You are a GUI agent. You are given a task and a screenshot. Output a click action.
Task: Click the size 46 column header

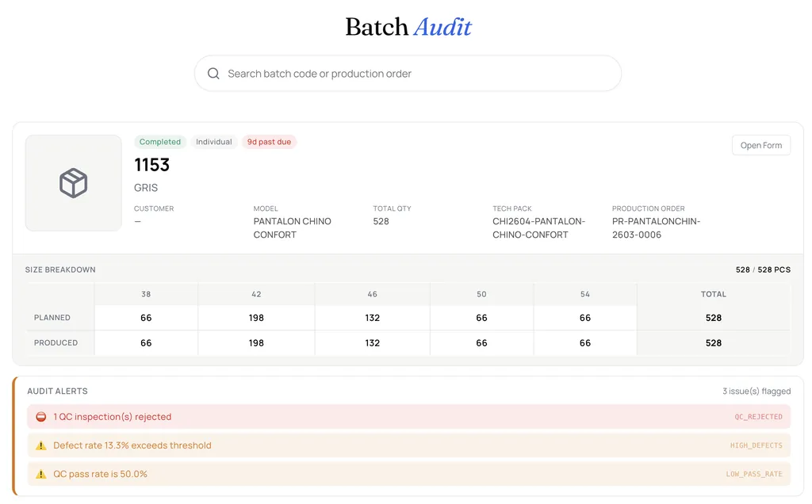pos(373,294)
